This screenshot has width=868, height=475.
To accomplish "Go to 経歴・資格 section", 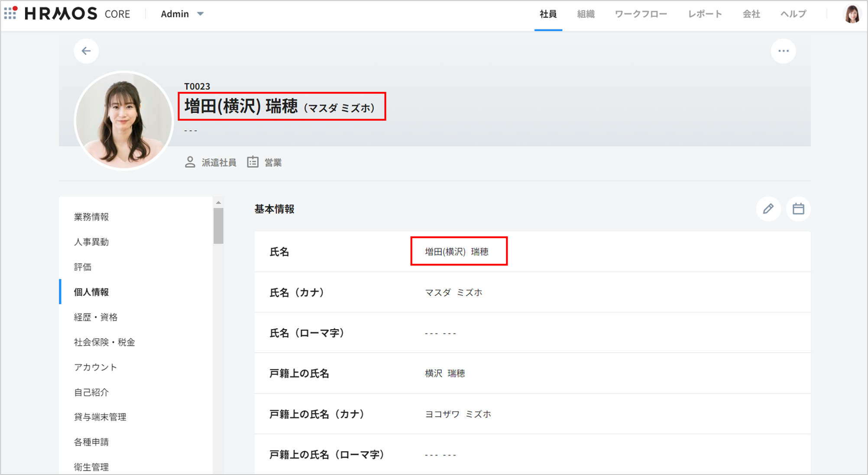I will [96, 317].
